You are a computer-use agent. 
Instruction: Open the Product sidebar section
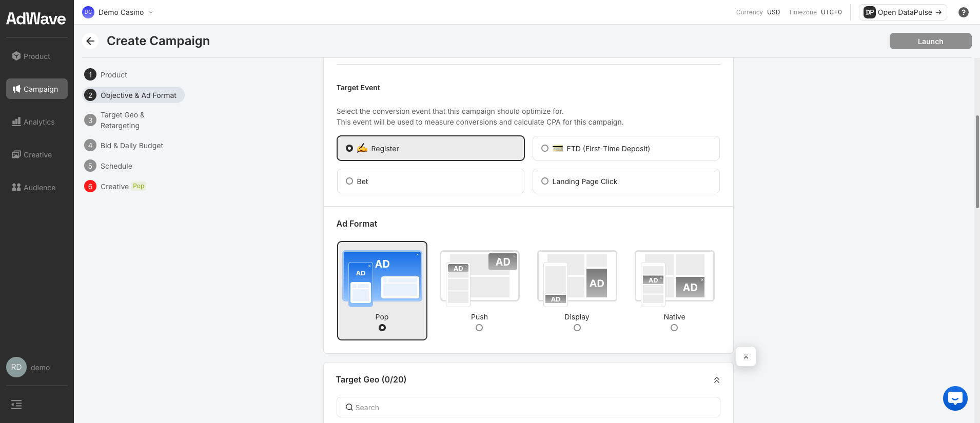pyautogui.click(x=36, y=56)
